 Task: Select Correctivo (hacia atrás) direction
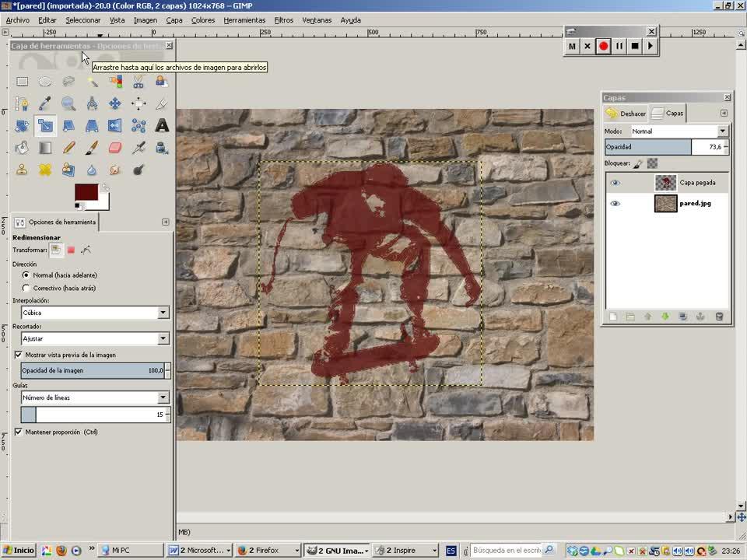point(26,288)
